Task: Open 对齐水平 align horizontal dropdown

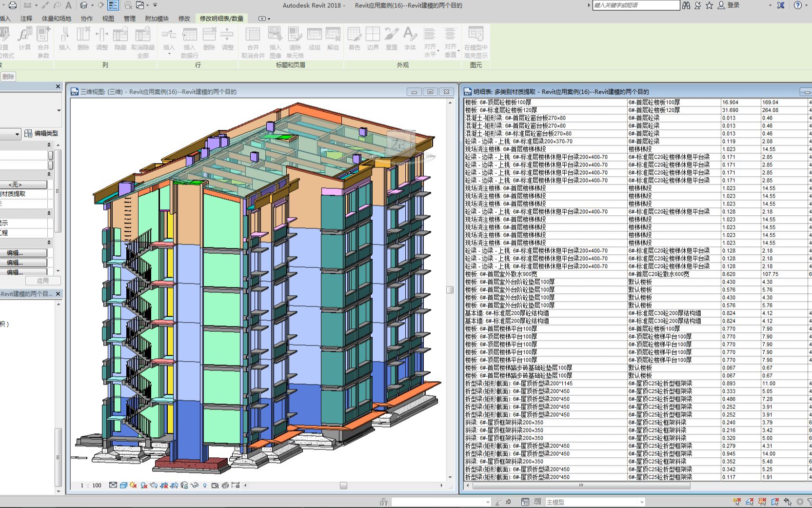Action: [x=438, y=51]
